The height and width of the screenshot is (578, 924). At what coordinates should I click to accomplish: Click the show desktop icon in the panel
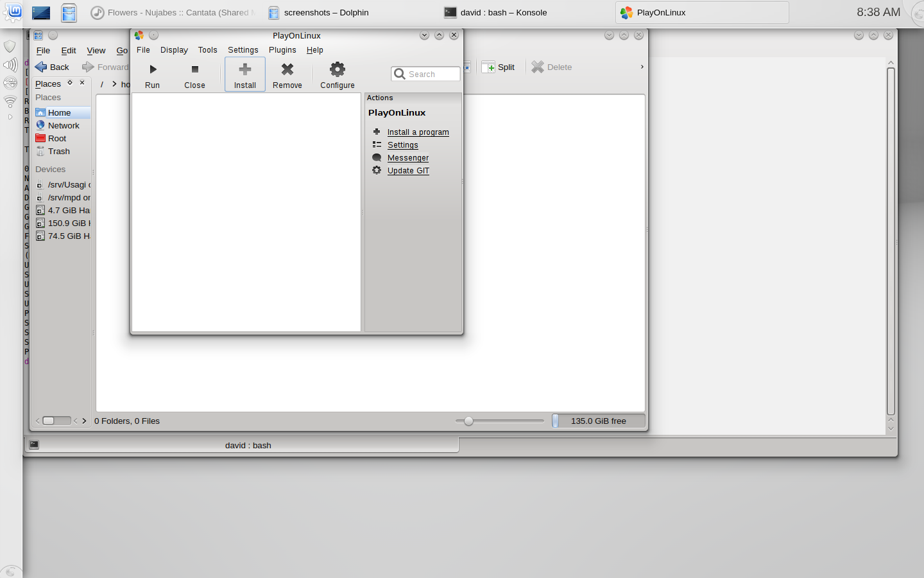tap(41, 12)
